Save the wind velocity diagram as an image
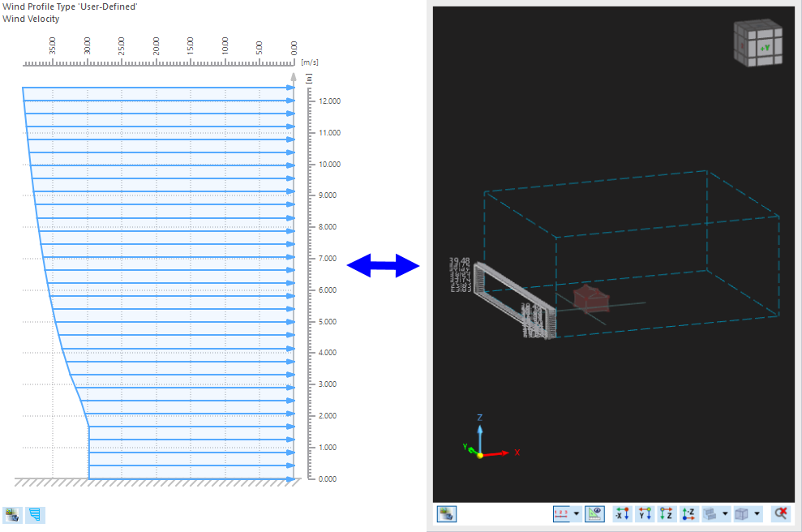802x532 pixels. (11, 515)
